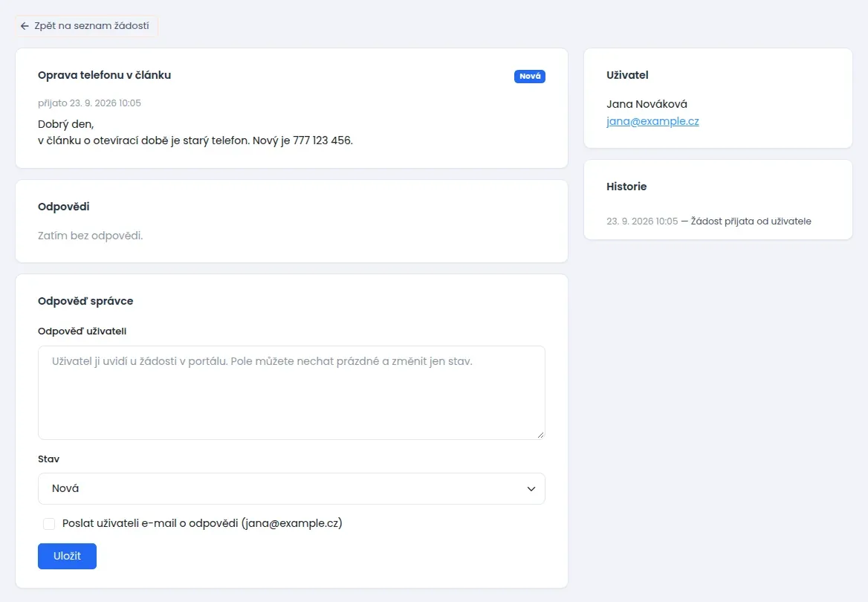Click the 'Odpovědi' section heading
This screenshot has width=868, height=602.
[x=64, y=207]
